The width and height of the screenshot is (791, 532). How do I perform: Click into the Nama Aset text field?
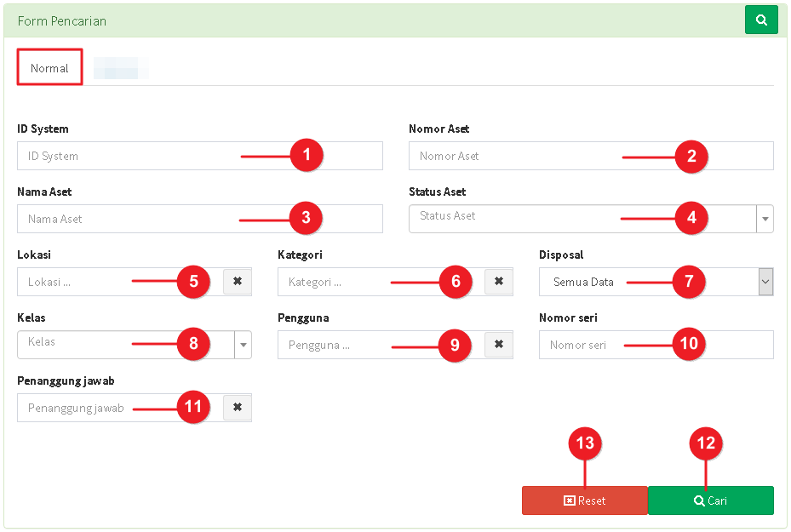coord(200,219)
